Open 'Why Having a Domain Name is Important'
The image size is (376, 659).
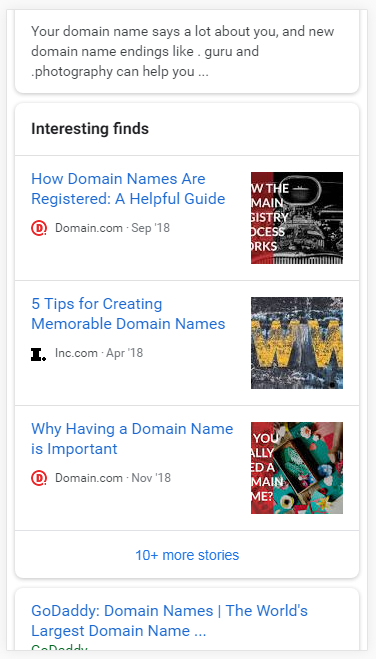[x=132, y=439]
